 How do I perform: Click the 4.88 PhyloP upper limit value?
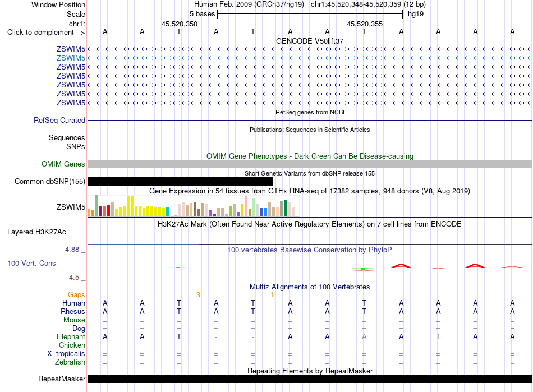[72, 250]
